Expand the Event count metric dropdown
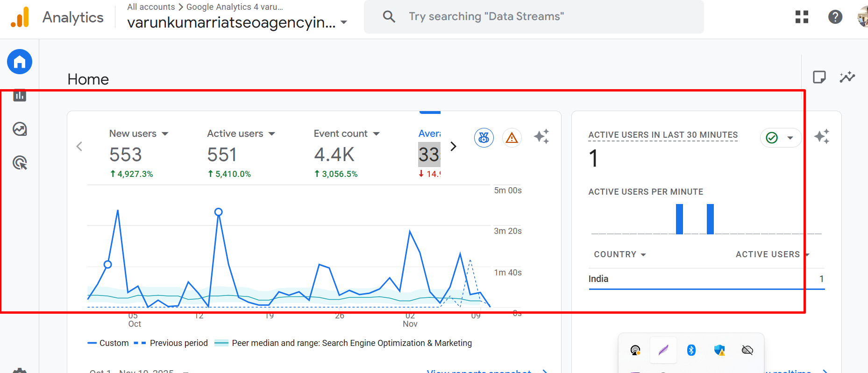Screen dimensions: 868x373 click(377, 134)
